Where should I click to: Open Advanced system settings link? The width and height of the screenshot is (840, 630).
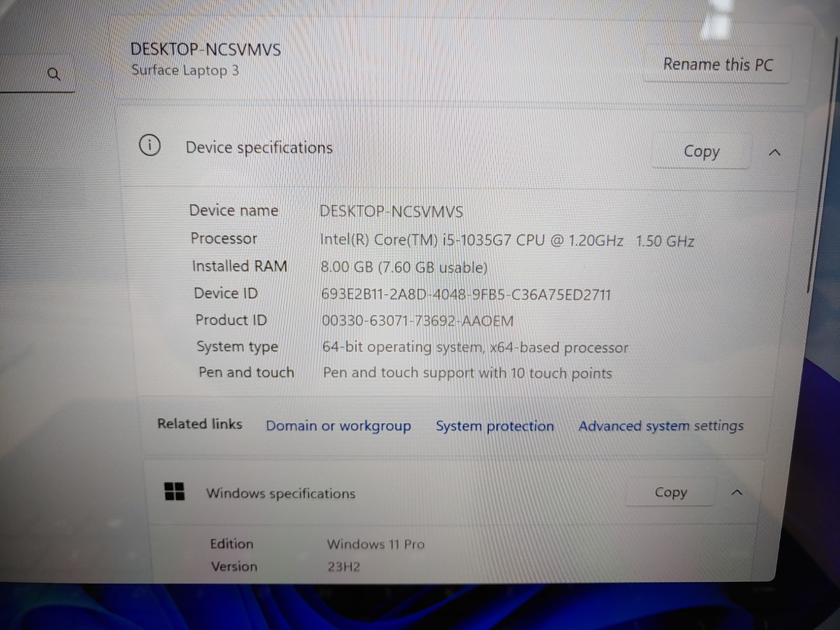tap(661, 426)
